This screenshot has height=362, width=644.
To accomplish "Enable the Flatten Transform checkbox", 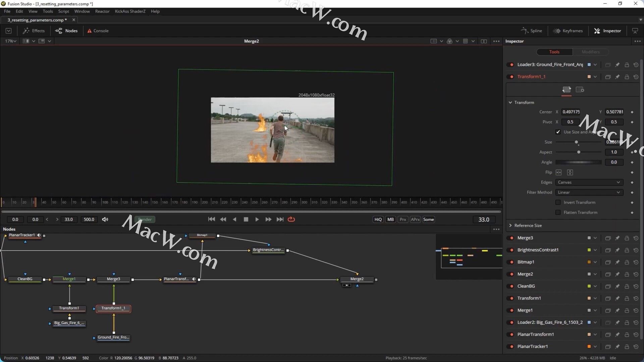I will (558, 213).
